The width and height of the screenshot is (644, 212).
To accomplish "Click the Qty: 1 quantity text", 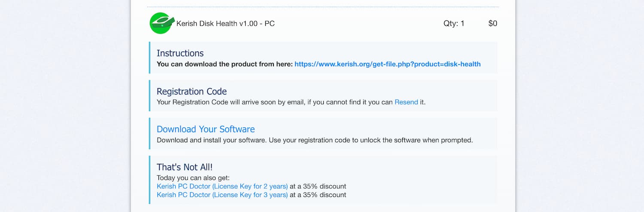I will (x=454, y=24).
